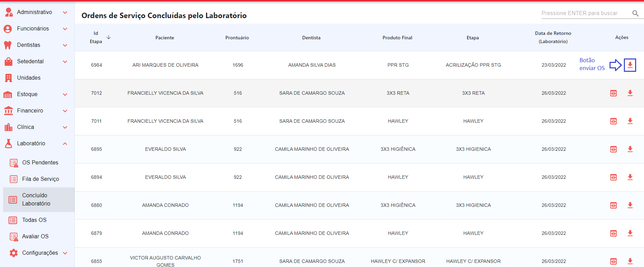Click the Paciente column header
This screenshot has height=267, width=644.
click(x=164, y=38)
